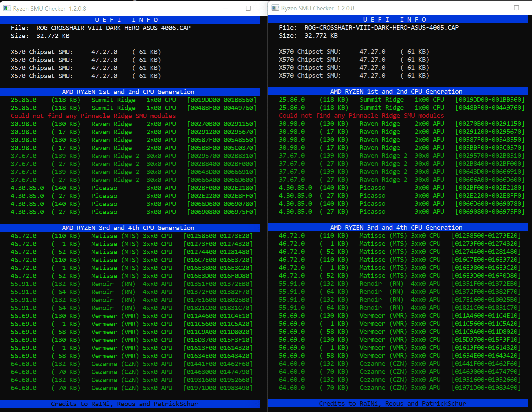Click Picasso address [002E2200-002E8FF0] in the 4005 window
532x412 pixels.
[x=490, y=196]
